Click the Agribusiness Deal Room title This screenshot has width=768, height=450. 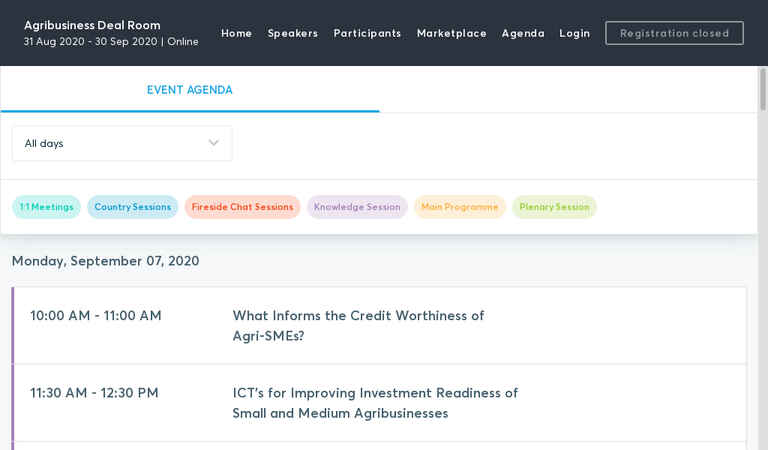pos(92,25)
